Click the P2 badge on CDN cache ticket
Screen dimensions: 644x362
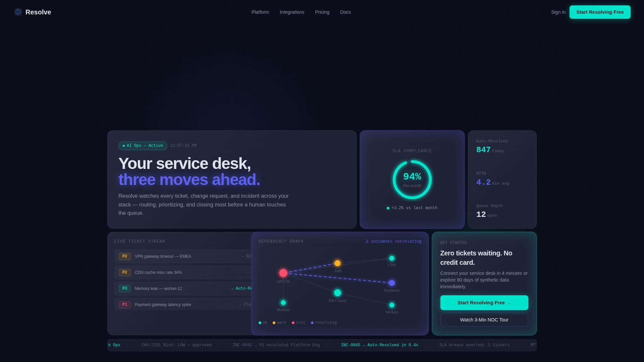[x=124, y=273]
